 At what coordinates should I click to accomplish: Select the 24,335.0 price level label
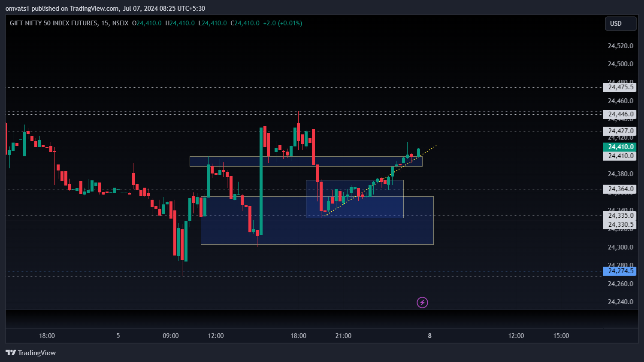[620, 216]
